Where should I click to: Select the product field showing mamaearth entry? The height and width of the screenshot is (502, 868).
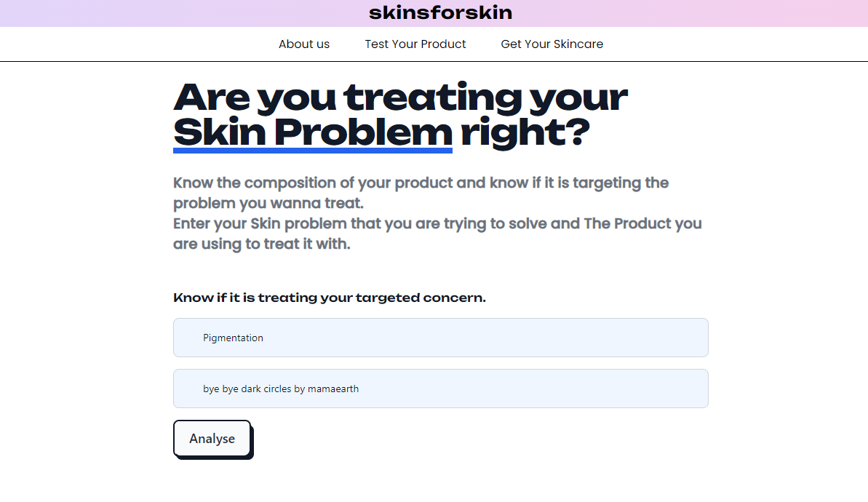pos(440,389)
